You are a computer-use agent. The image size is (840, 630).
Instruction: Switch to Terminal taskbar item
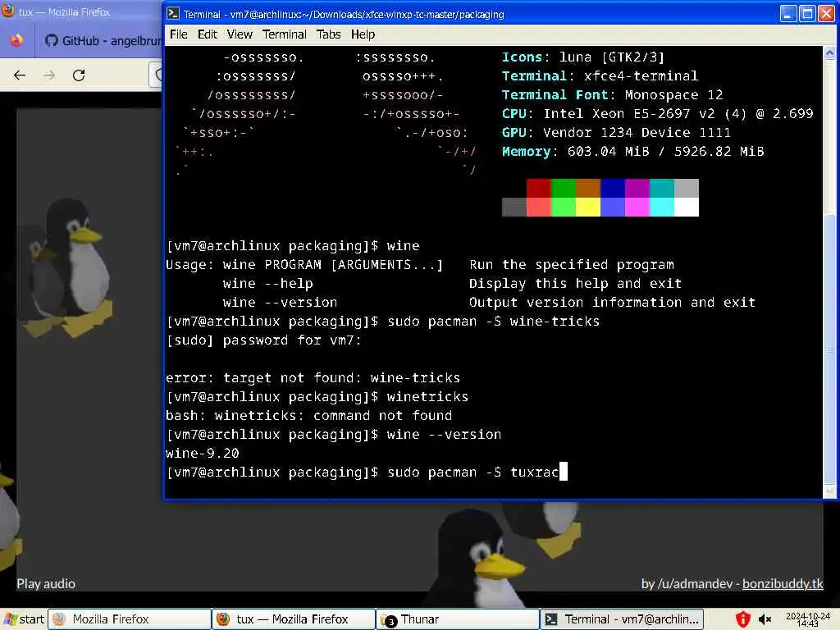622,619
